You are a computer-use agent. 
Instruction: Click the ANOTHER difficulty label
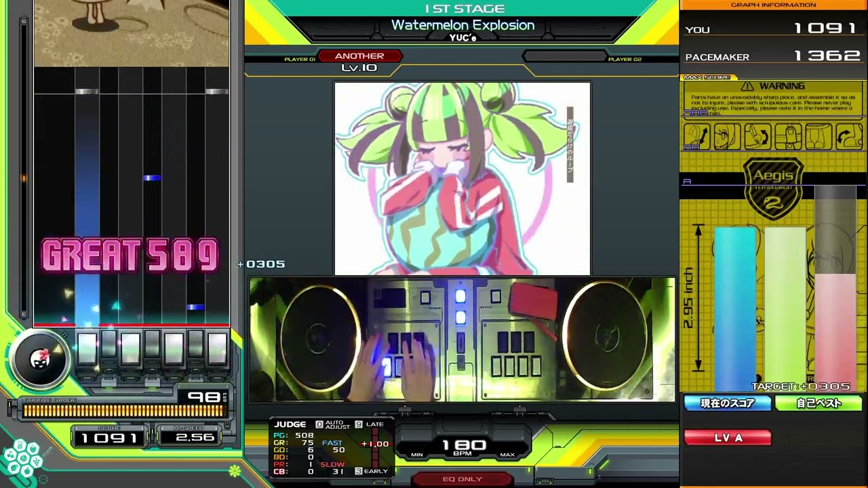(359, 56)
